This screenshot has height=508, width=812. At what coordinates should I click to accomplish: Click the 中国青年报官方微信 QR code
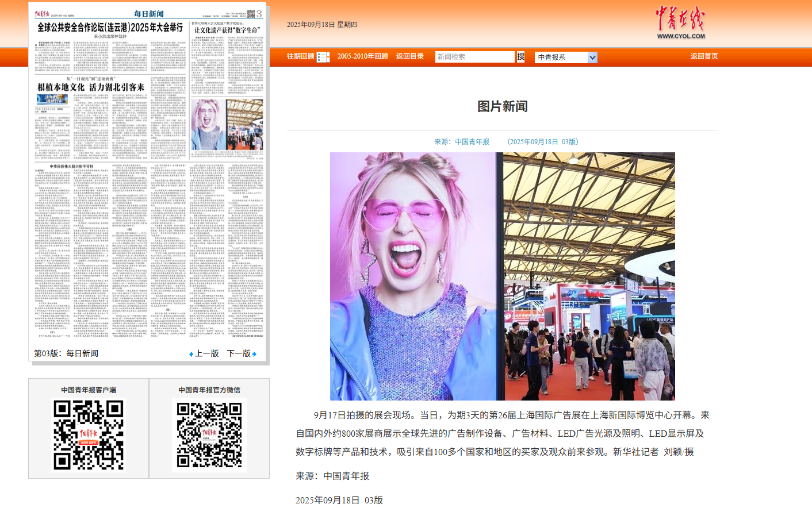209,435
